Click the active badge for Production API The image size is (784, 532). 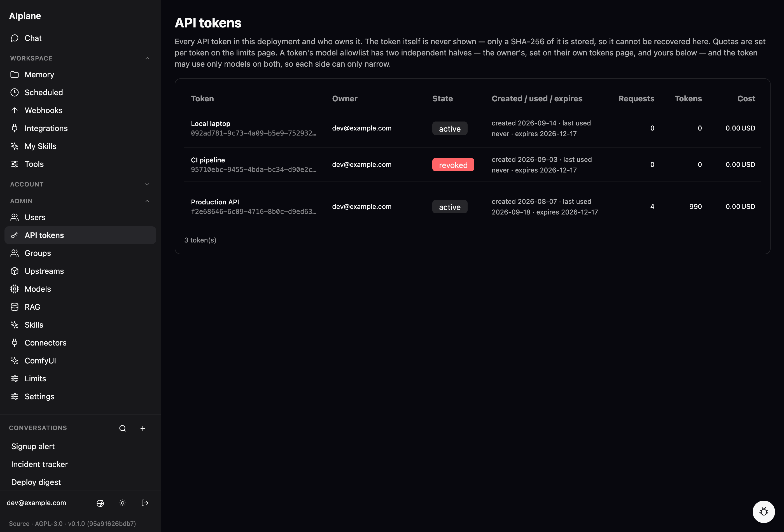pos(450,206)
